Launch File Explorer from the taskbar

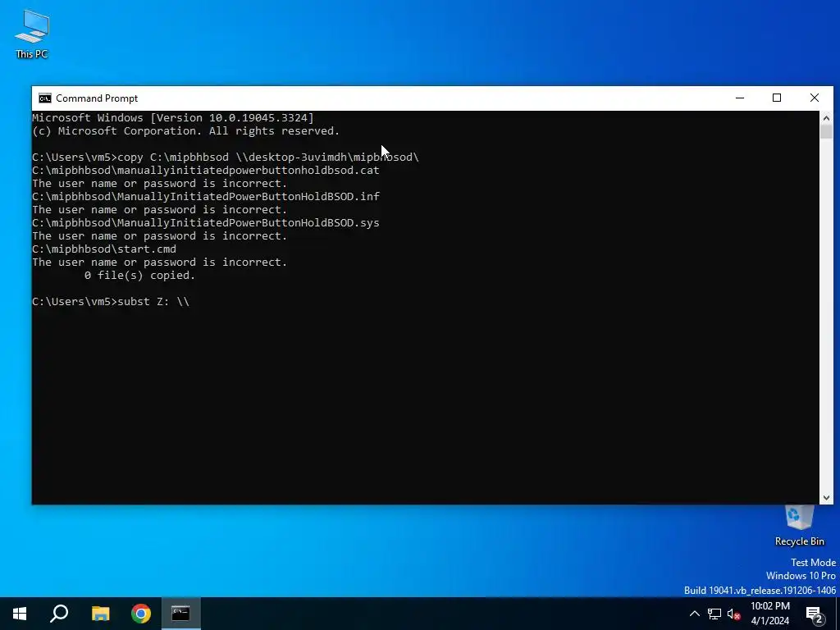pyautogui.click(x=100, y=614)
